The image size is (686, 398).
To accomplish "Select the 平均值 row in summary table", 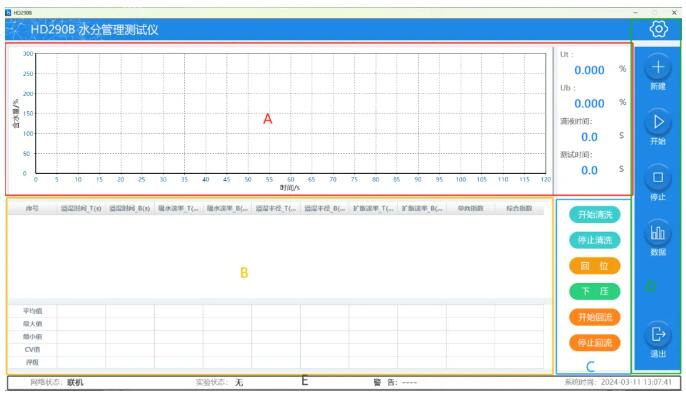I will click(x=276, y=311).
